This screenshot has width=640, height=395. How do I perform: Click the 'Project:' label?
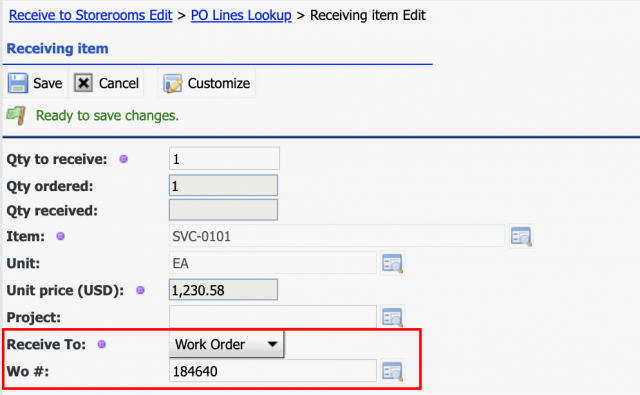coord(33,317)
